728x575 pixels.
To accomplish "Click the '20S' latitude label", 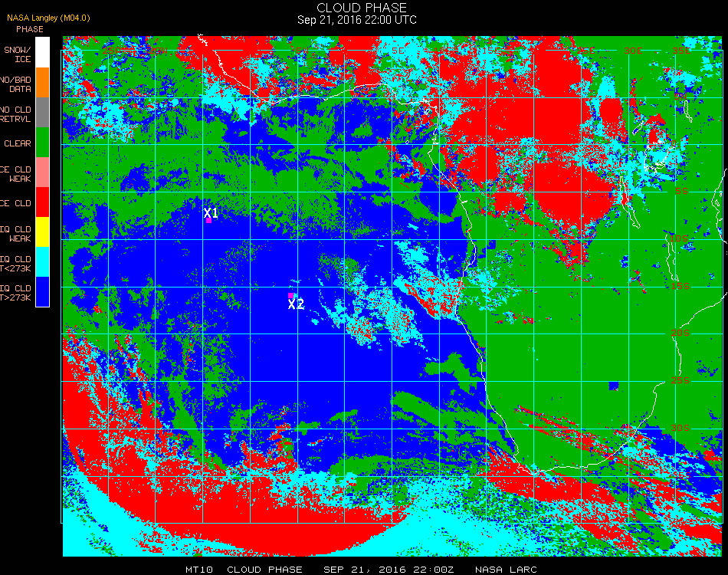I will click(680, 333).
